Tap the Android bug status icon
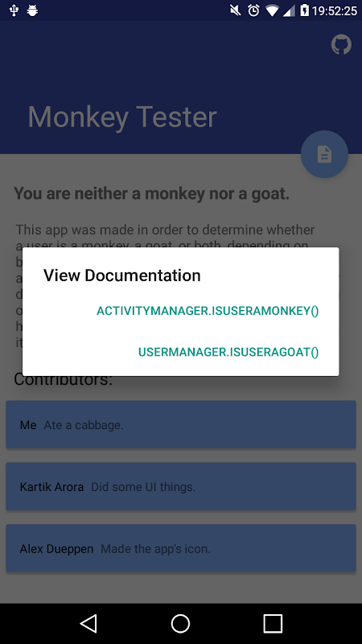Viewport: 362px width, 644px height. coord(32,10)
